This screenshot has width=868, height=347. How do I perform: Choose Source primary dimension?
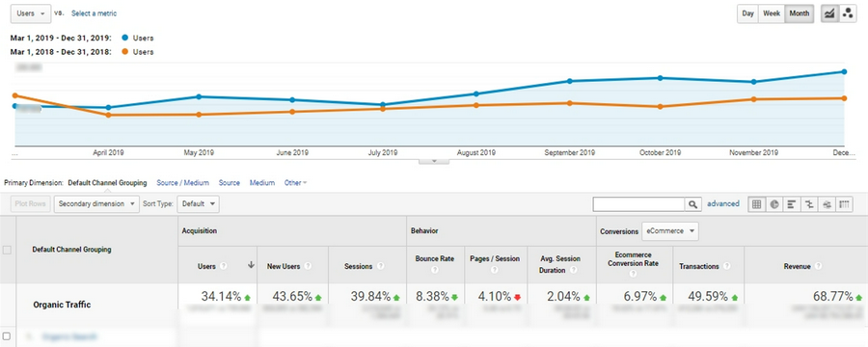[230, 182]
